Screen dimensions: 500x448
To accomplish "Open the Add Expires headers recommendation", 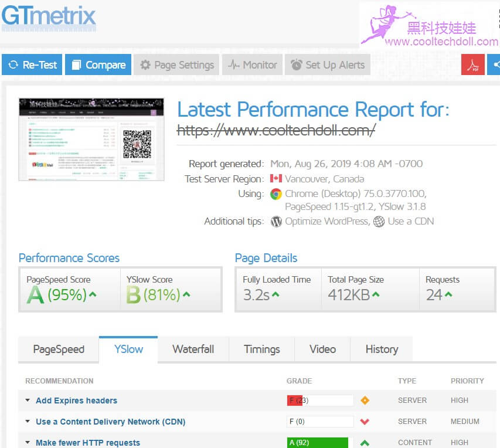I will click(77, 401).
